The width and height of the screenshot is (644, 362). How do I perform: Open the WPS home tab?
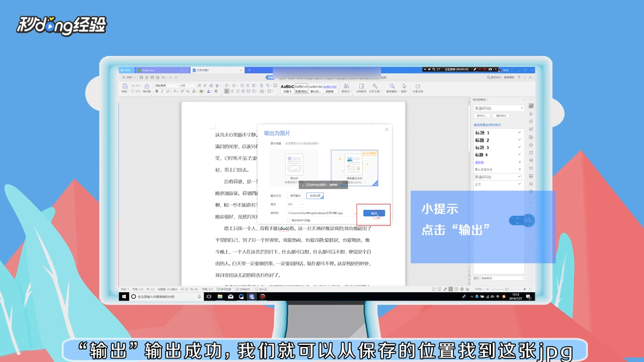pos(126,70)
